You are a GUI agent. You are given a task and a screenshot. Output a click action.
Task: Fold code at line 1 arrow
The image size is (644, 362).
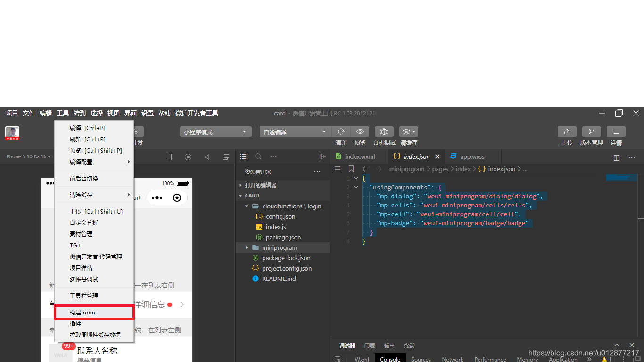point(356,178)
